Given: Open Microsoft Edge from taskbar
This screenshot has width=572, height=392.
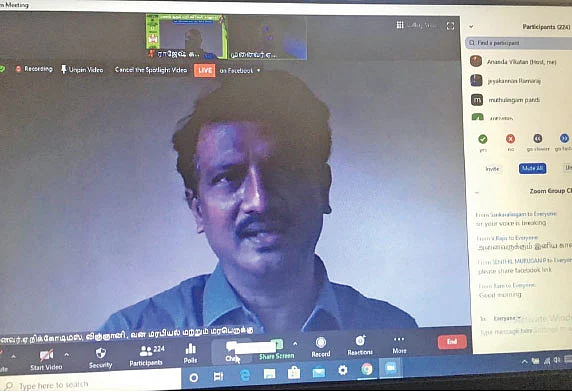Looking at the screenshot, I should (x=244, y=374).
